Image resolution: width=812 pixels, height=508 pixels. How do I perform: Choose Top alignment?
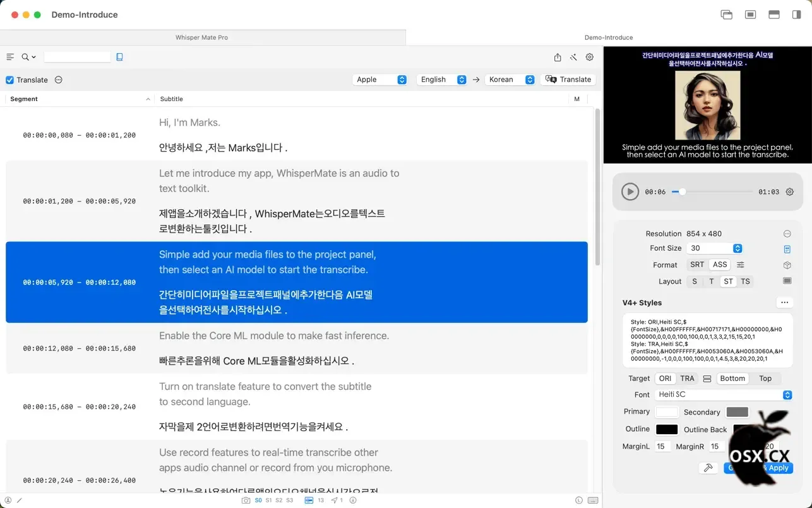[765, 378]
